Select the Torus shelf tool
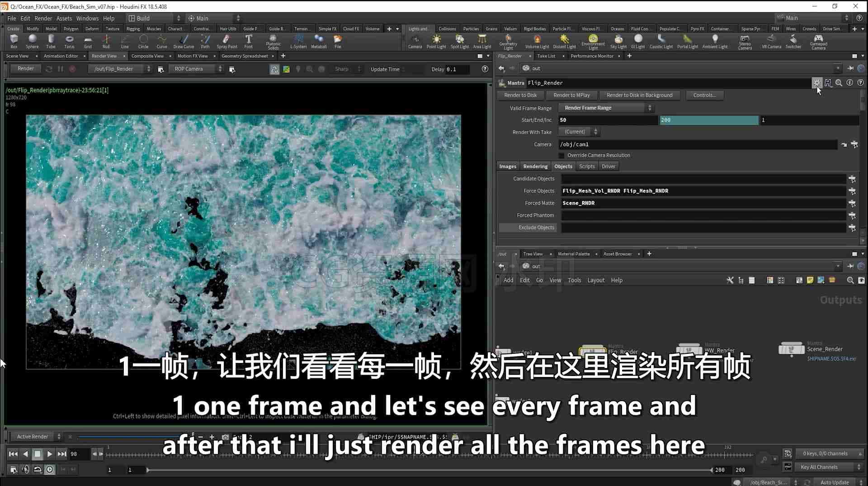This screenshot has width=868, height=486. (69, 41)
